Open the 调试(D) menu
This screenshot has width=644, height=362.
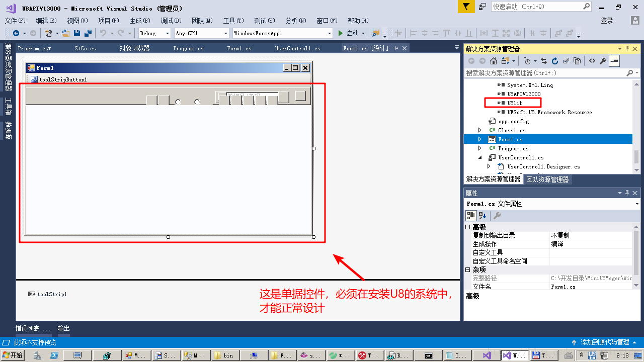pyautogui.click(x=171, y=21)
